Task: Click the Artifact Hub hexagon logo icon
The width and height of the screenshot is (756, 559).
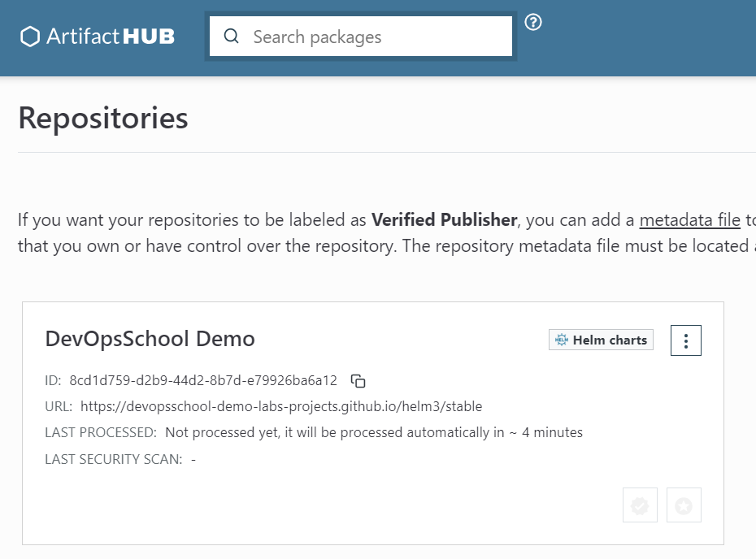Action: pos(30,37)
